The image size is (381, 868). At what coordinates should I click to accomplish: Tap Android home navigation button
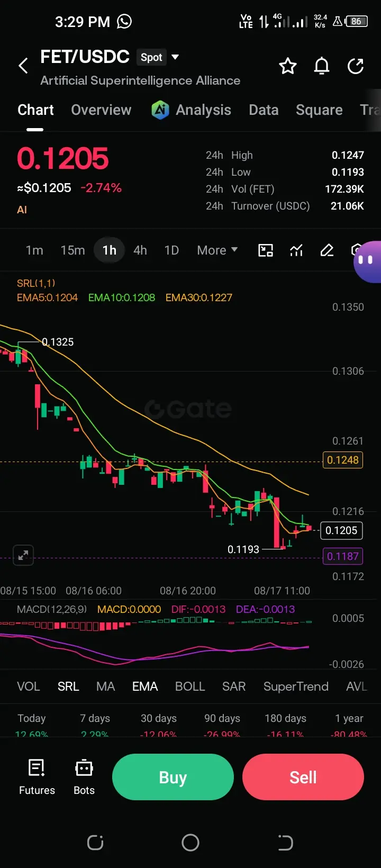point(190,843)
